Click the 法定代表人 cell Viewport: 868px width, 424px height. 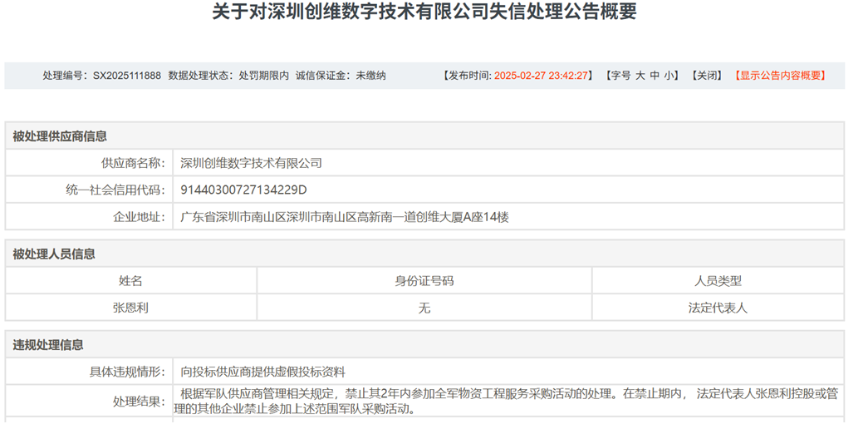click(x=718, y=308)
